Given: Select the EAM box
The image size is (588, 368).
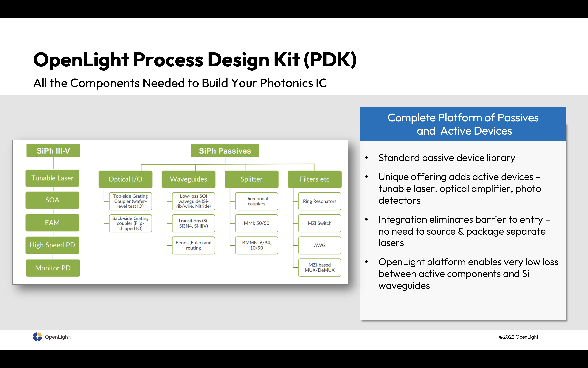Looking at the screenshot, I should coord(52,223).
